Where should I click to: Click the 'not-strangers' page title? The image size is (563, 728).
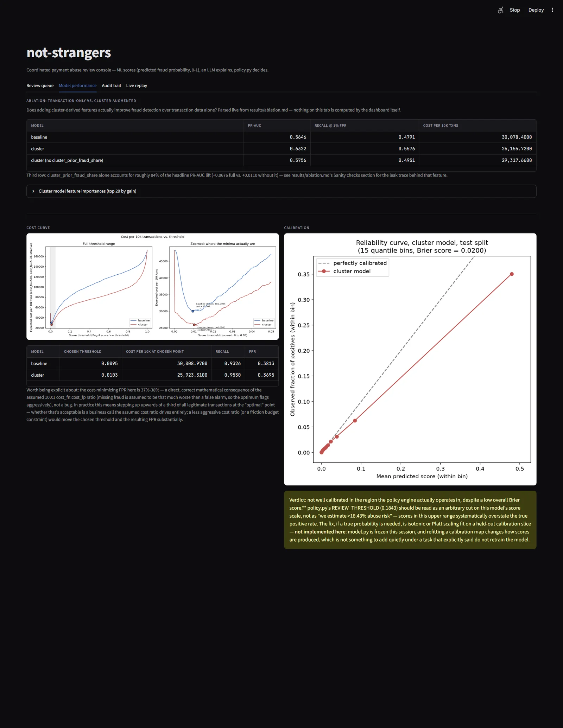tap(69, 52)
